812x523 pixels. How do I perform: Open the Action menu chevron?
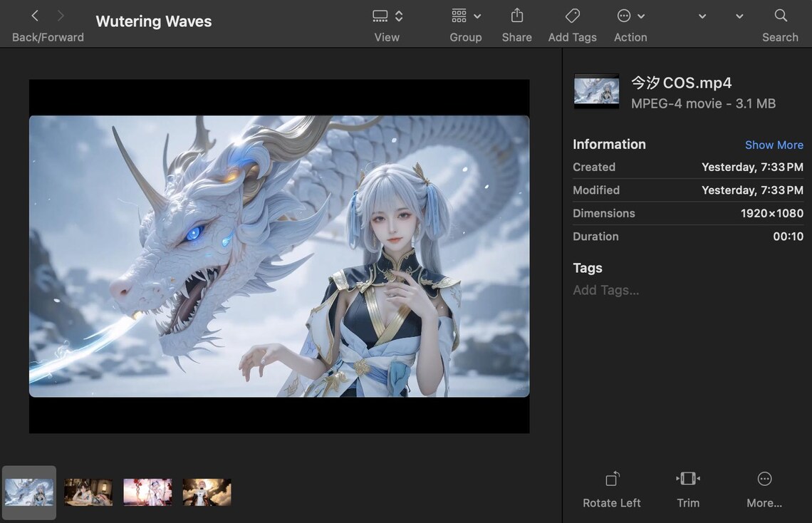tap(640, 16)
